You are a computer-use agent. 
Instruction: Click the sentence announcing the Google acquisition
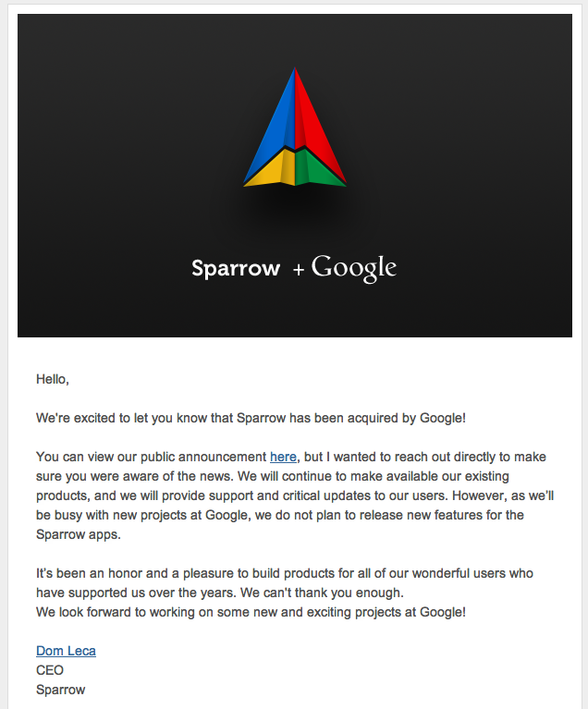pos(251,418)
